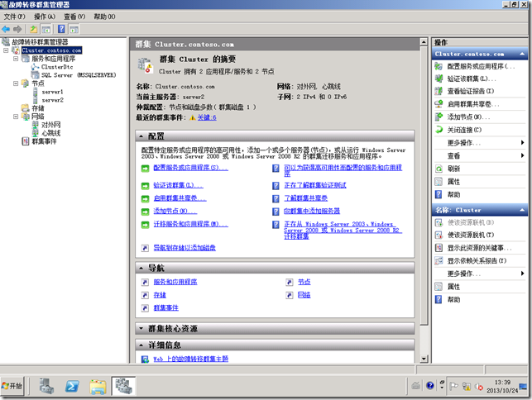Collapse the 网络 tree node

16,117
